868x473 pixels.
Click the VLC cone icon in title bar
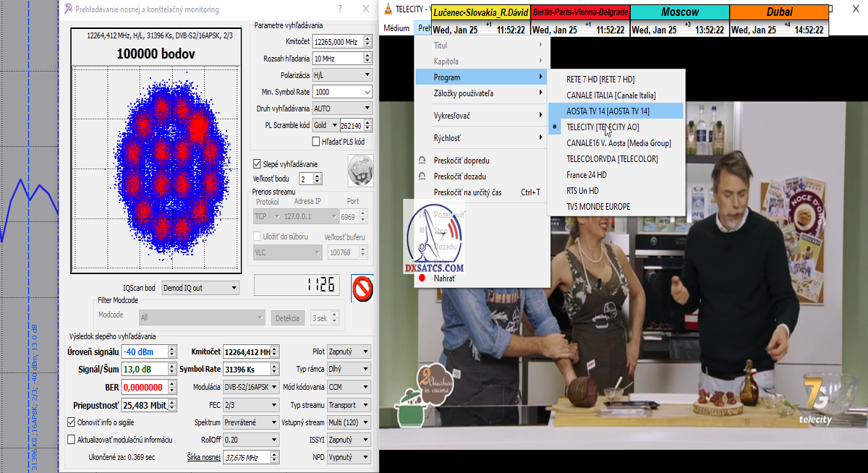coord(388,9)
